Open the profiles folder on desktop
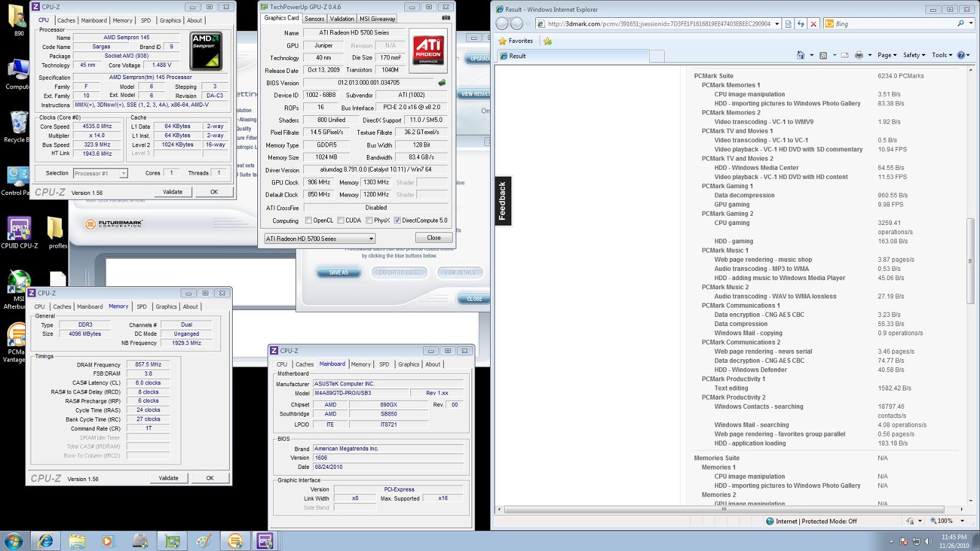980x551 pixels. pos(57,232)
